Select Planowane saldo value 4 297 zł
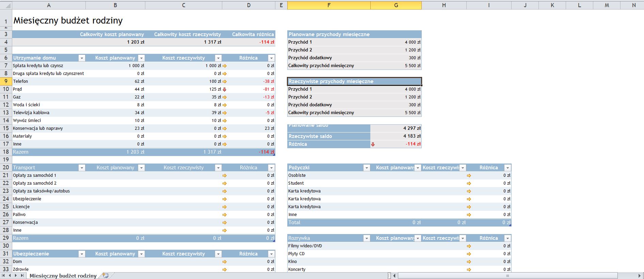Viewport: 644px width, 279px height. point(396,128)
